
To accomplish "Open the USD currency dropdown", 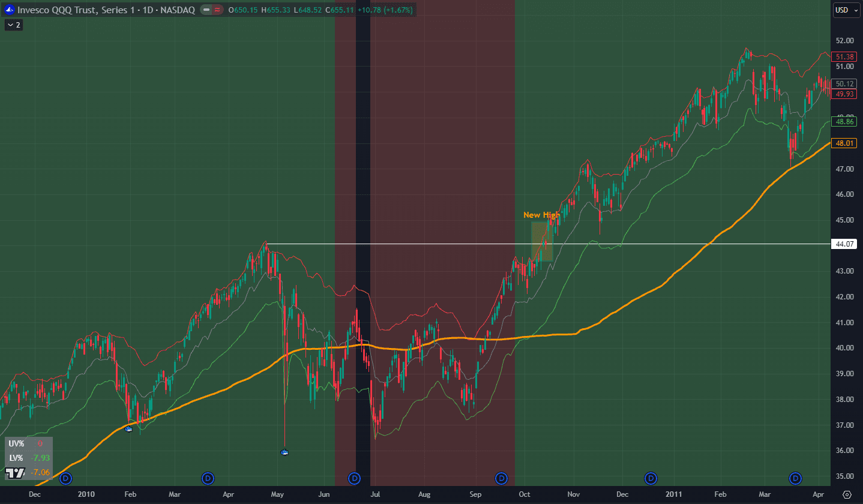I will point(844,10).
